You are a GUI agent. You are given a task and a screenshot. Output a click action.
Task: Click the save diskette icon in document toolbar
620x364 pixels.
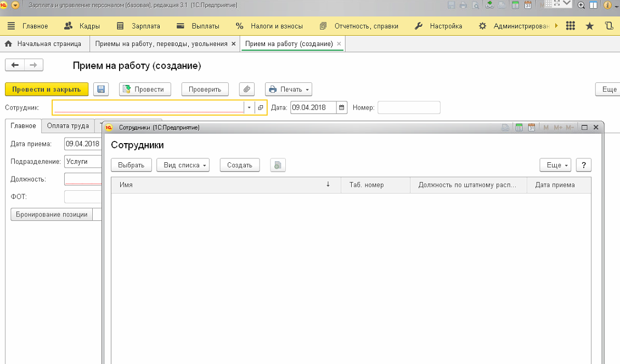[x=101, y=89]
